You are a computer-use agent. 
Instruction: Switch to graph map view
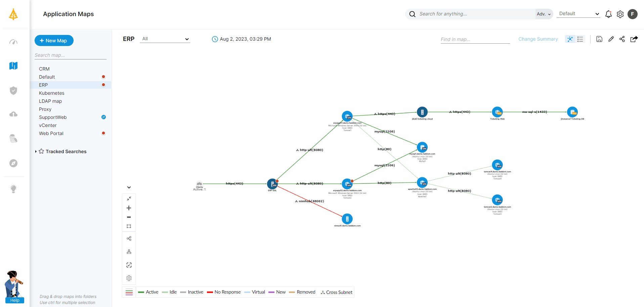(x=570, y=39)
